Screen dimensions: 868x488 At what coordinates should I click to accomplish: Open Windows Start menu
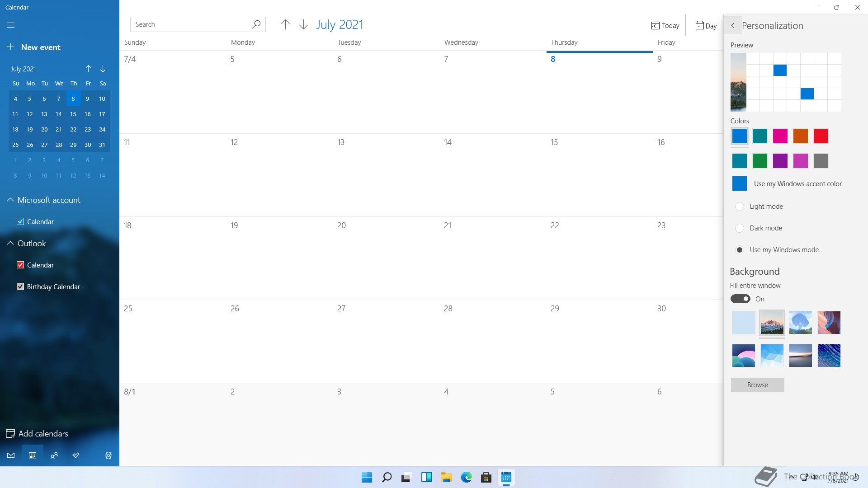pos(367,477)
